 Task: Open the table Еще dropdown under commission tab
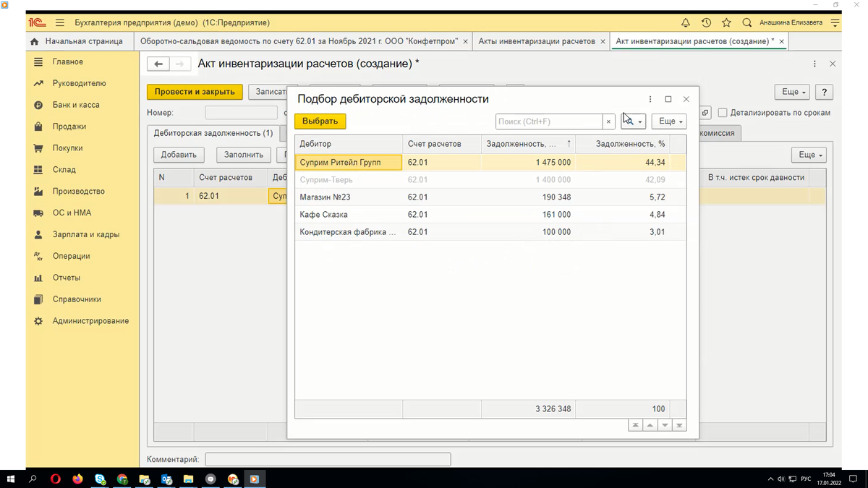coord(810,155)
